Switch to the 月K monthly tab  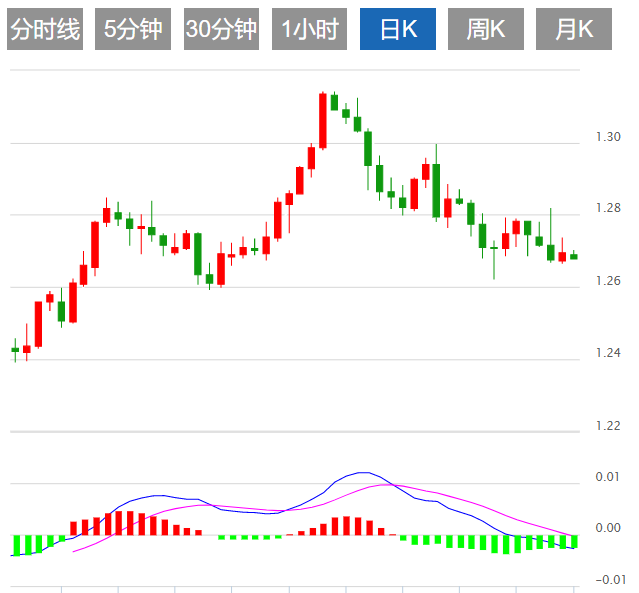574,29
